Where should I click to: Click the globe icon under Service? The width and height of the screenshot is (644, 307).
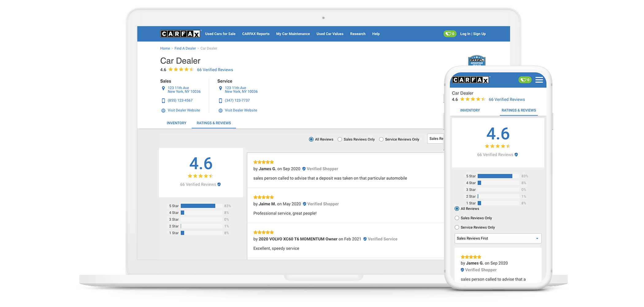(220, 111)
